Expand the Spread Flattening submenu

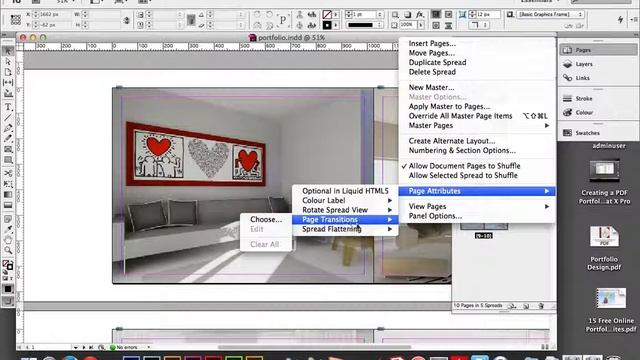(345, 229)
